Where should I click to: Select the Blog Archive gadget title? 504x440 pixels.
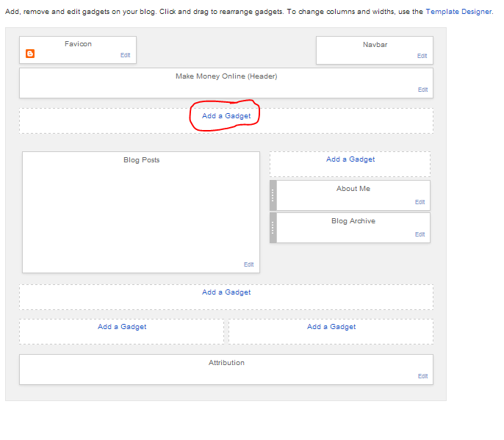point(353,221)
